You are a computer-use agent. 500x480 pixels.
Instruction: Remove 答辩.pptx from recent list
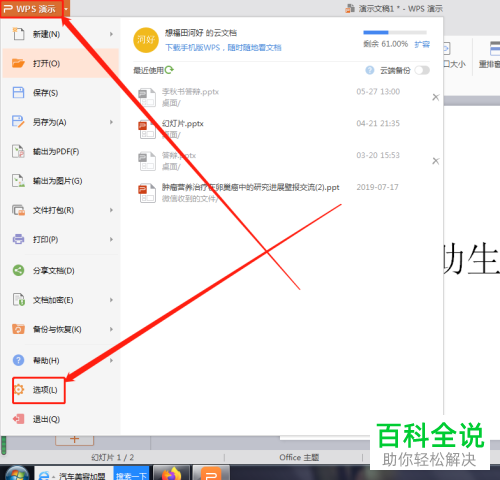pyautogui.click(x=435, y=161)
